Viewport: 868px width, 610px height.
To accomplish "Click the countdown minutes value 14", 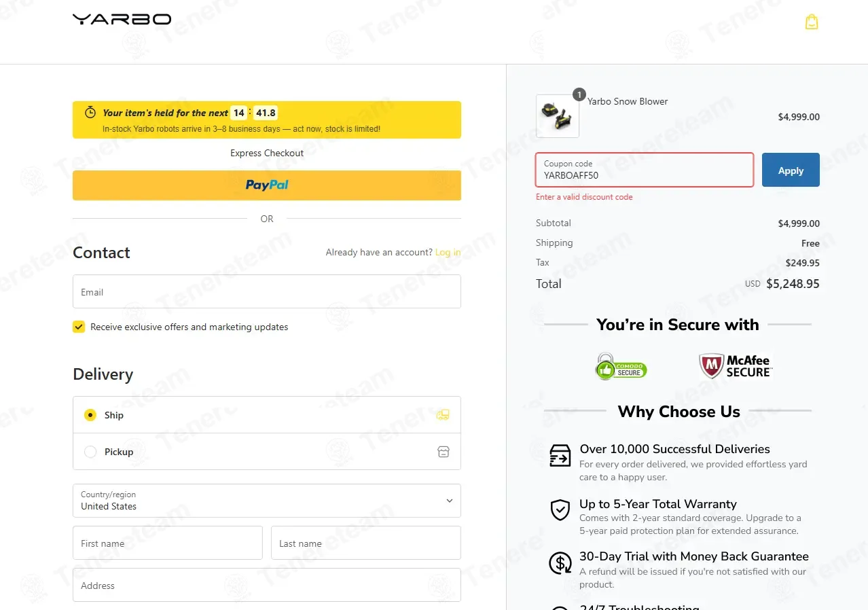I will point(238,113).
